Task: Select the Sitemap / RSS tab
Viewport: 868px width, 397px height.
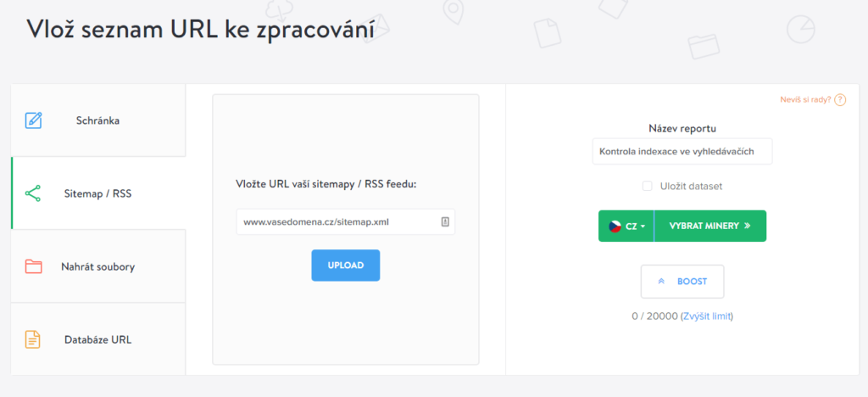Action: (x=98, y=193)
